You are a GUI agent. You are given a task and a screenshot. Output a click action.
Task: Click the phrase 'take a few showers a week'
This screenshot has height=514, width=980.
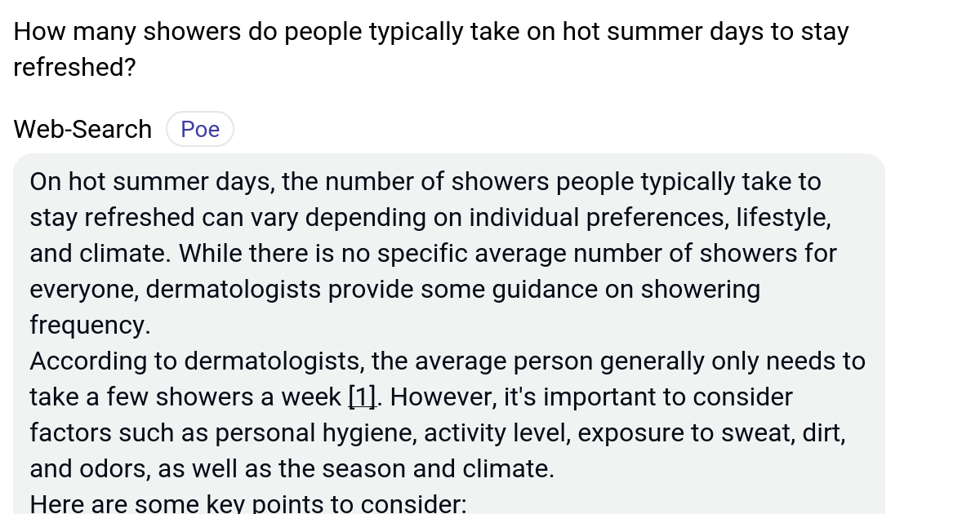185,397
